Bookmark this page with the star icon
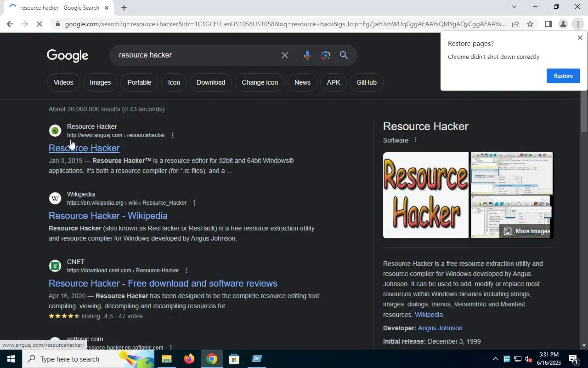Image resolution: width=588 pixels, height=368 pixels. [530, 24]
